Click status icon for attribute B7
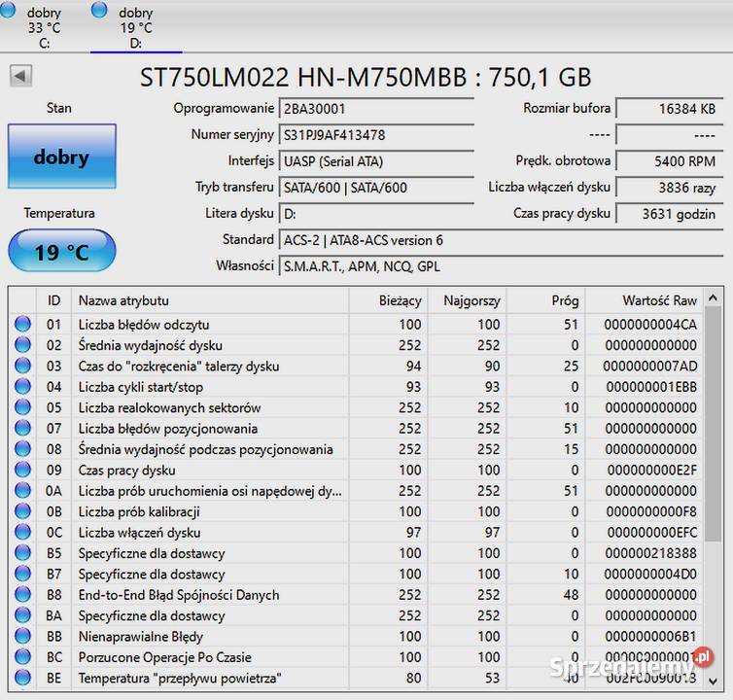The width and height of the screenshot is (733, 700). click(22, 574)
